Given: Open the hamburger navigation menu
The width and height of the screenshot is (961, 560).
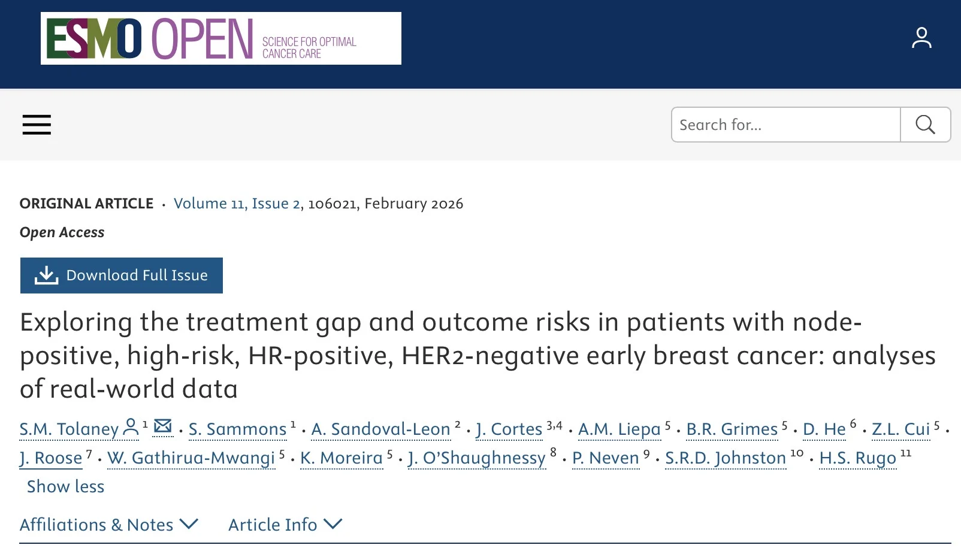Looking at the screenshot, I should 37,125.
